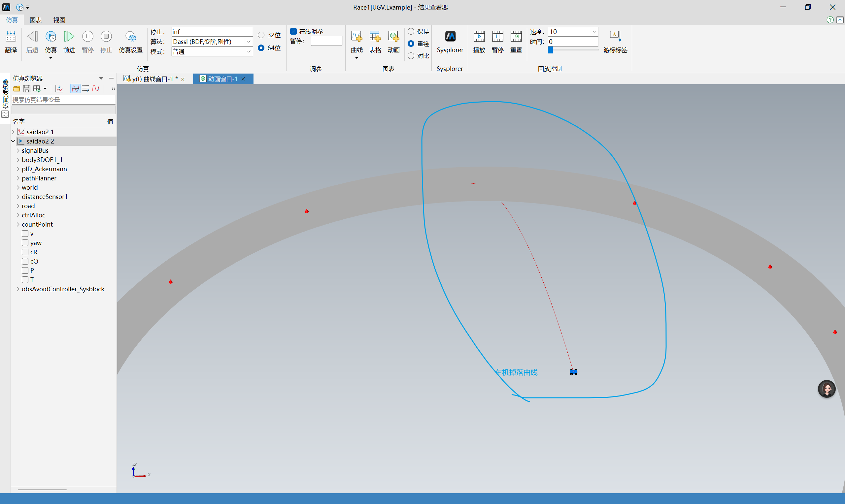The width and height of the screenshot is (845, 504).
Task: Open the 速度 speed dropdown
Action: click(x=594, y=32)
